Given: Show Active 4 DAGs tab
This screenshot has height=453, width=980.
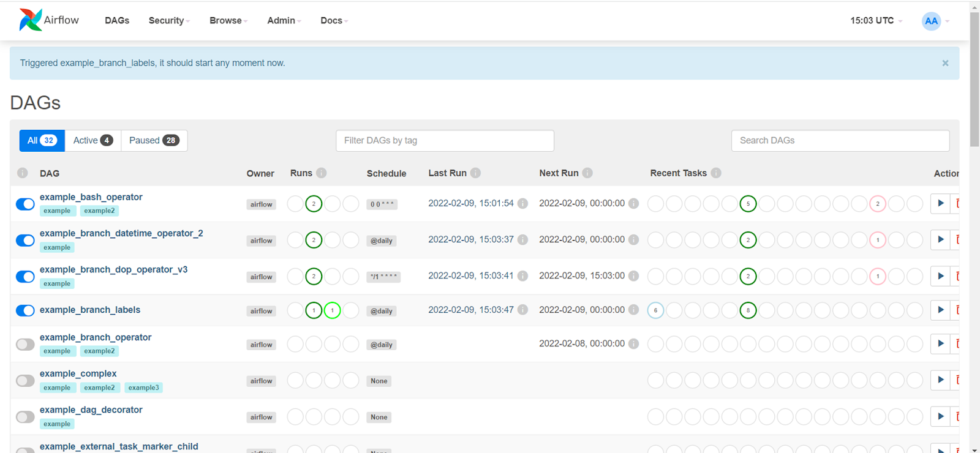Looking at the screenshot, I should (93, 140).
